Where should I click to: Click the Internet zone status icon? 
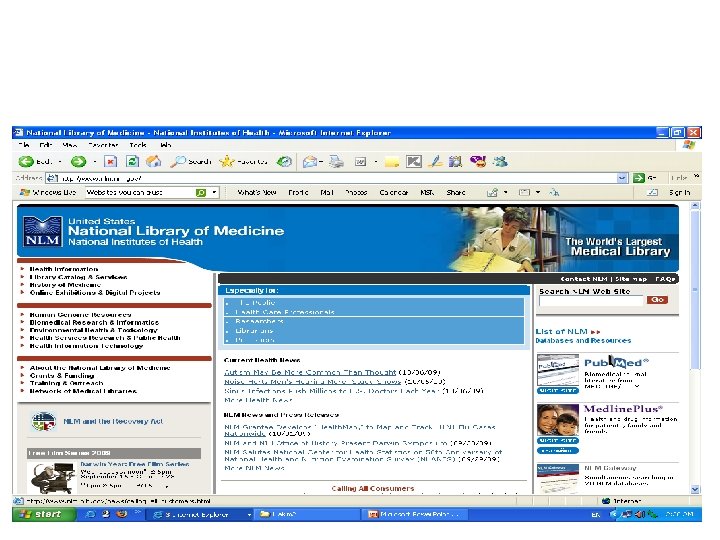[606, 501]
